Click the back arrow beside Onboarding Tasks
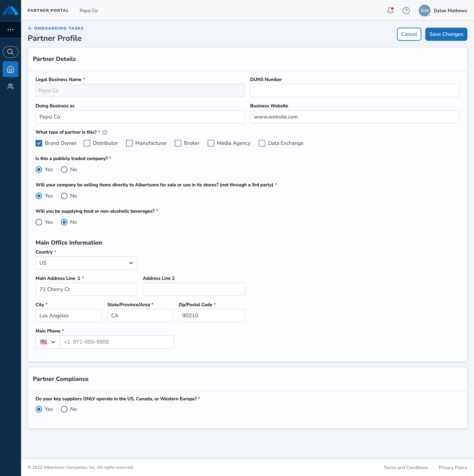The width and height of the screenshot is (474, 476). (30, 28)
